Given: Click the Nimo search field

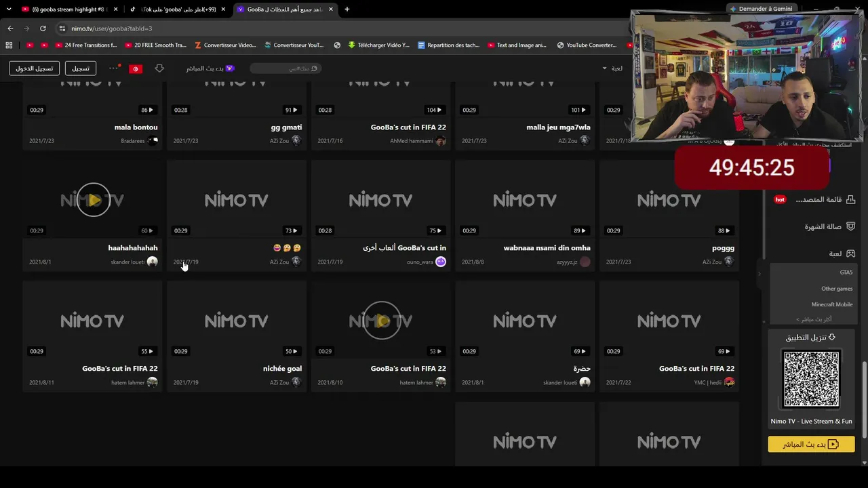Looking at the screenshot, I should pyautogui.click(x=285, y=68).
